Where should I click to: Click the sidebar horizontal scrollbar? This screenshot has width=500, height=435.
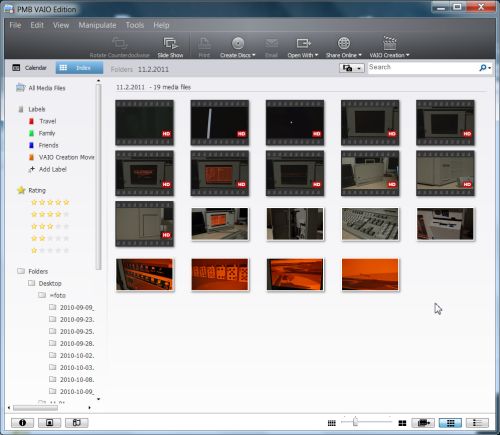[35, 408]
